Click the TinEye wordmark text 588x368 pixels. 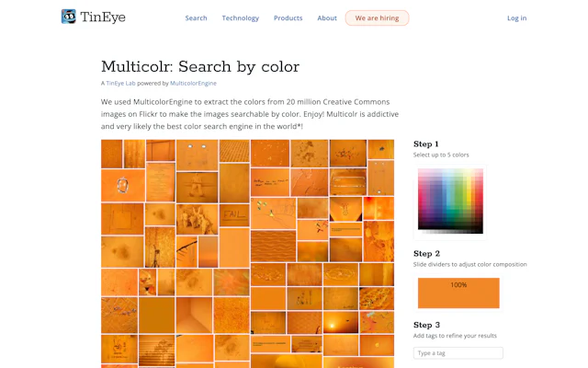coord(103,17)
